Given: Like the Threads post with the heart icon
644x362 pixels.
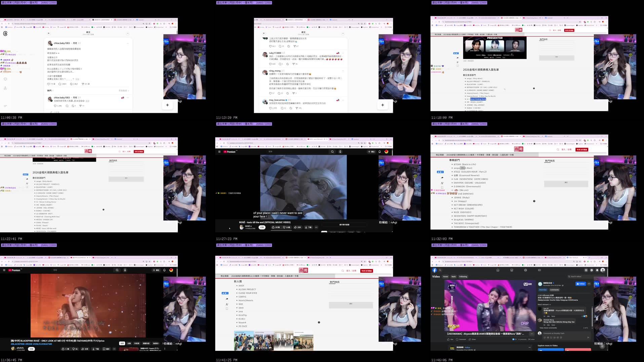Looking at the screenshot, I should coord(48,84).
